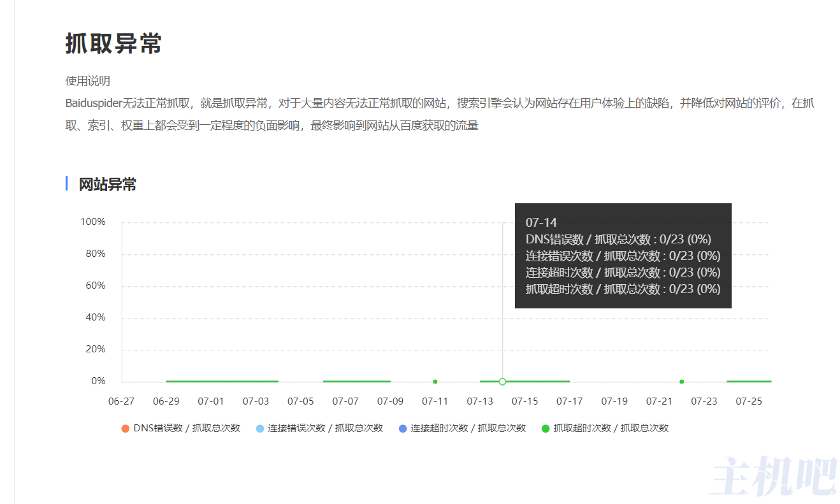The image size is (840, 504).
Task: Click the highlighted 07-14 data point circle
Action: pos(502,382)
